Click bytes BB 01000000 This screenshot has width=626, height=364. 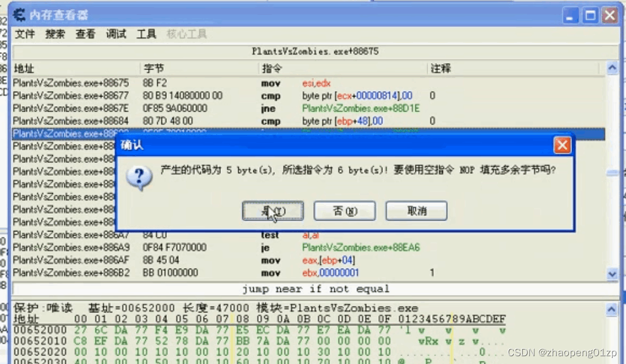tap(170, 273)
